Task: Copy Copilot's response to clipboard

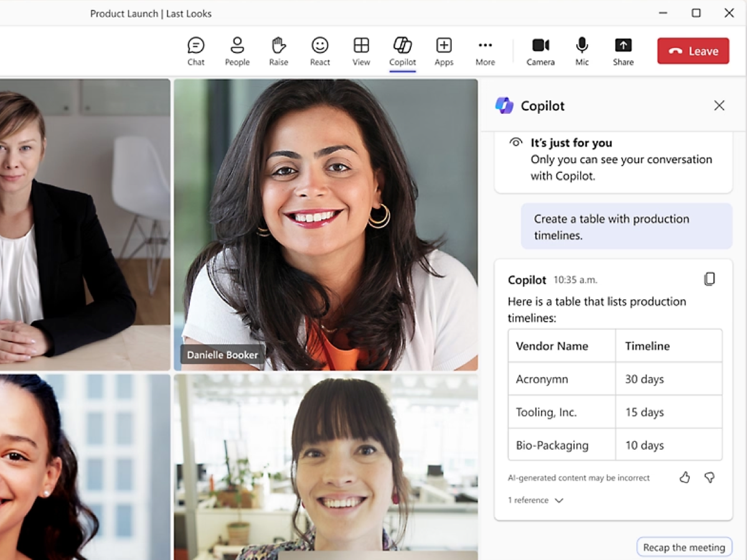Action: [x=709, y=279]
